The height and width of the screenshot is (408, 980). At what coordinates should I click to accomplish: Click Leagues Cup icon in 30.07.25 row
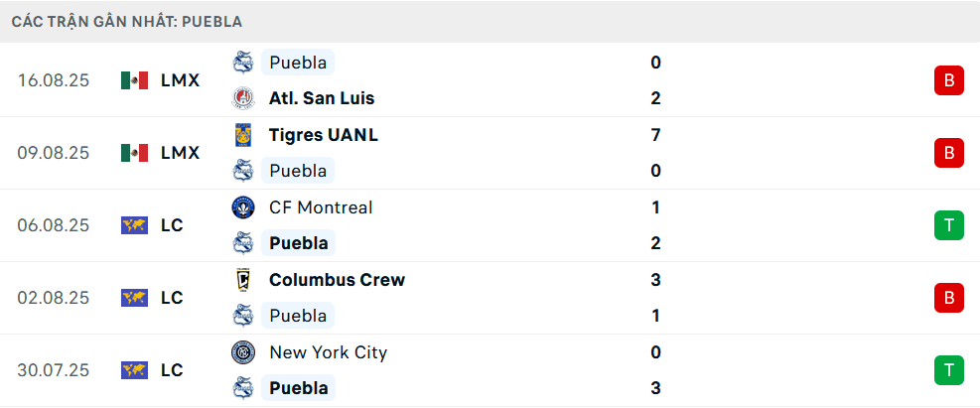coord(134,370)
